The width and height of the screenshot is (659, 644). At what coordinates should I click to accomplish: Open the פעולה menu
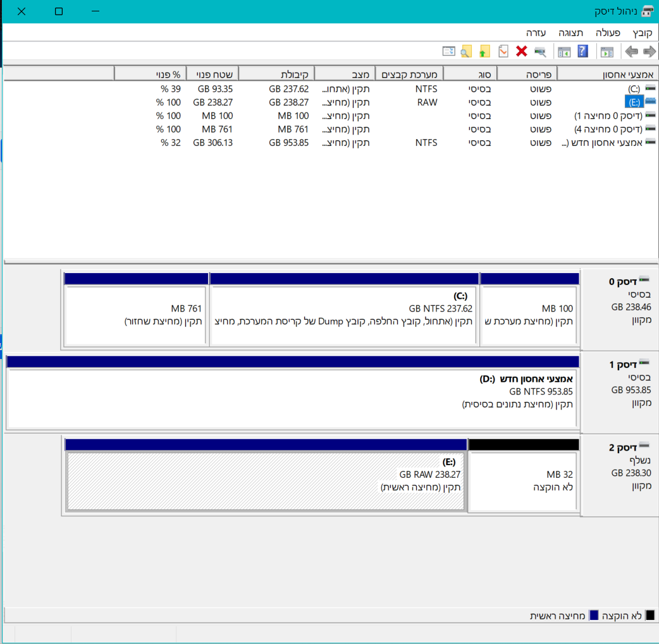pyautogui.click(x=607, y=33)
